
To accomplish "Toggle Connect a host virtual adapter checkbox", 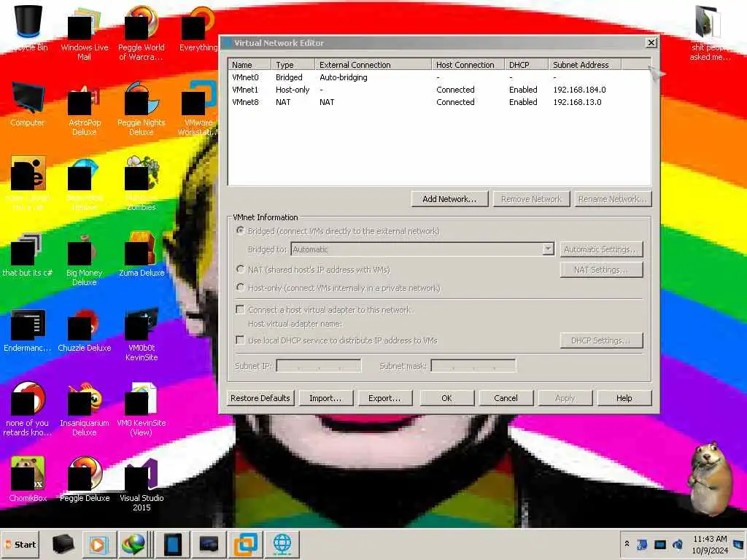I will (x=241, y=309).
